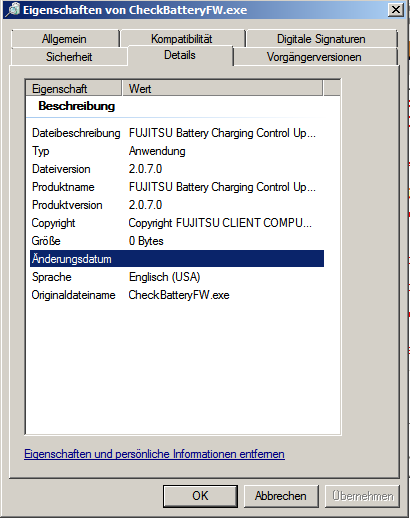410x518 pixels.
Task: Click the Copyright FUJITSU CLIENT COMPU value
Action: click(x=220, y=223)
